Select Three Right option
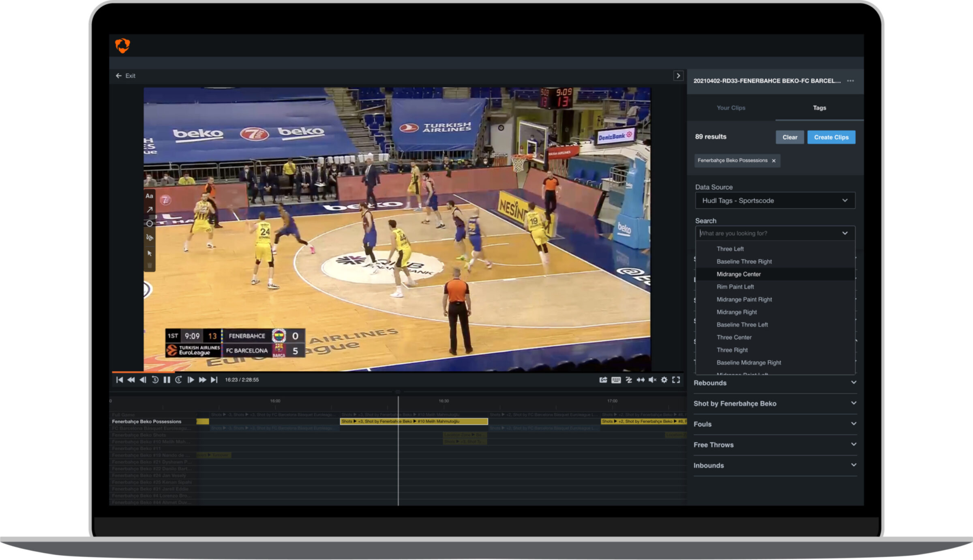 coord(775,350)
